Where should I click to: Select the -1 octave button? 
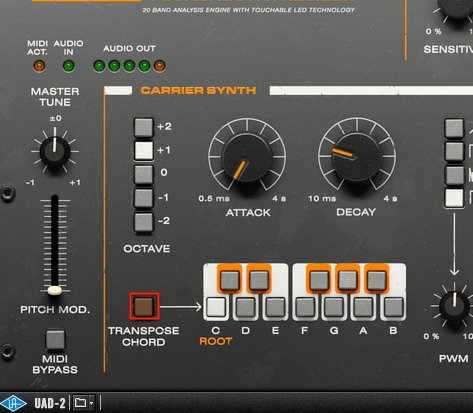[144, 198]
